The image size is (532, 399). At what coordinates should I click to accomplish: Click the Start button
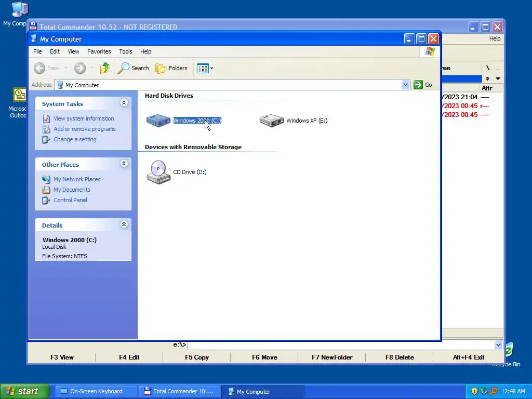(24, 391)
